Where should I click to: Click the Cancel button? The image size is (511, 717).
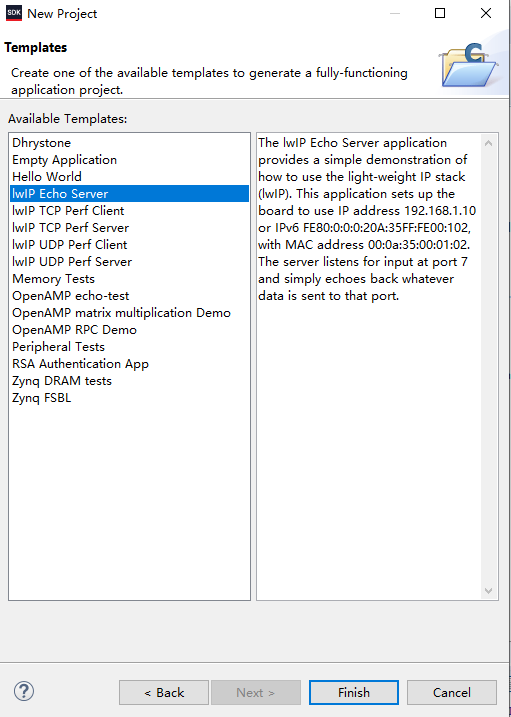[452, 692]
